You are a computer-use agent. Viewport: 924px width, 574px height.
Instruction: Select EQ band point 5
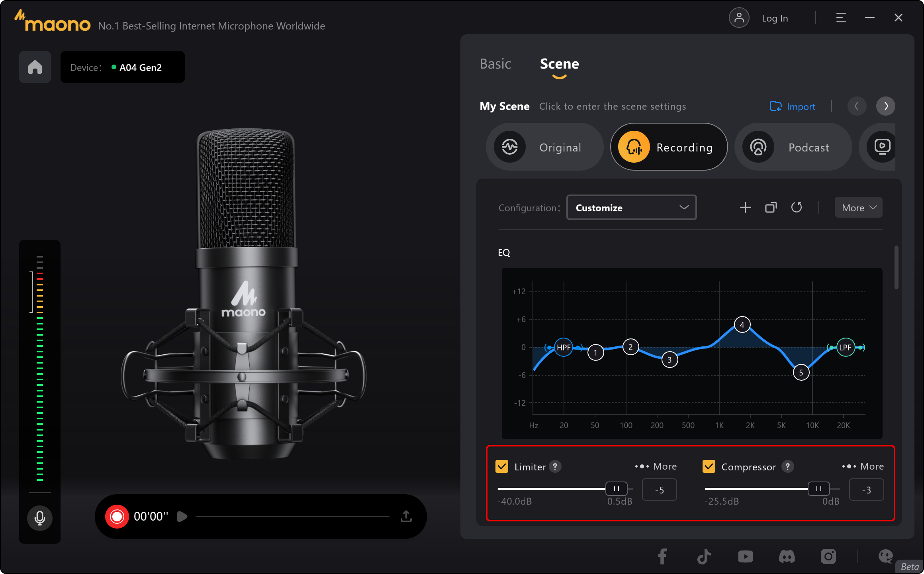(801, 373)
